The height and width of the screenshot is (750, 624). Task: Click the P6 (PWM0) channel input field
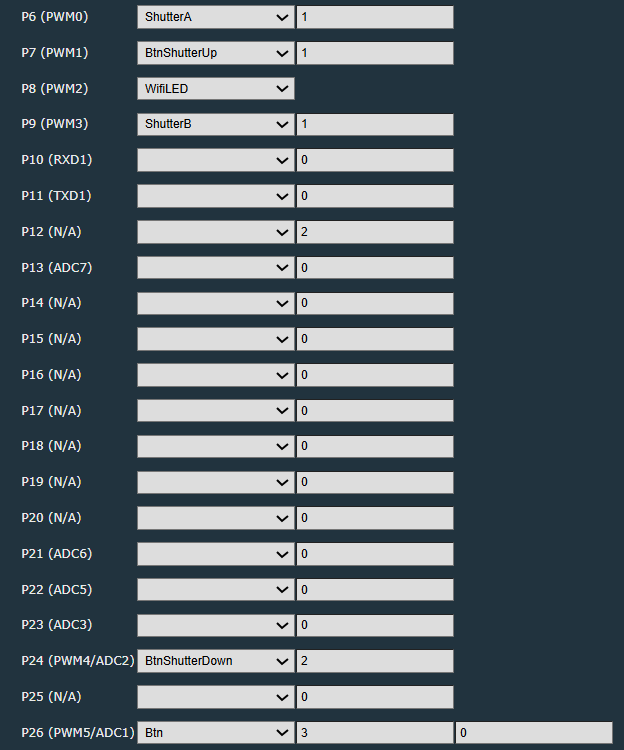point(375,17)
